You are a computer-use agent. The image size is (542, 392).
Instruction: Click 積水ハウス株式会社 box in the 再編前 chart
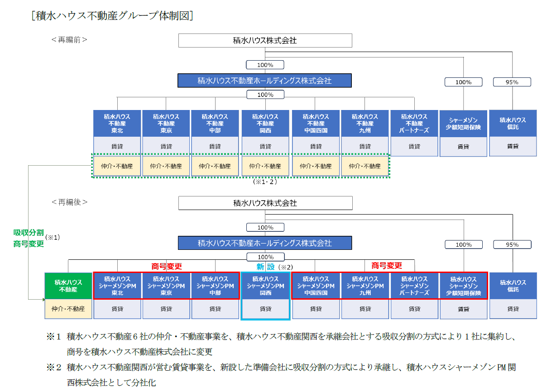point(265,40)
